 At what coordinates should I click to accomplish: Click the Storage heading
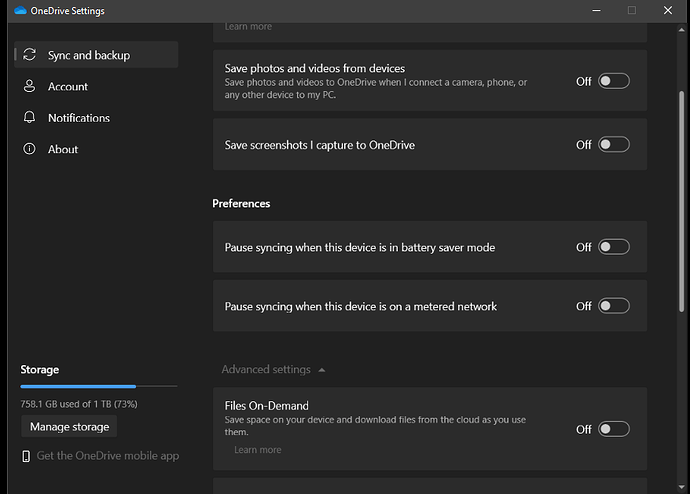[40, 370]
